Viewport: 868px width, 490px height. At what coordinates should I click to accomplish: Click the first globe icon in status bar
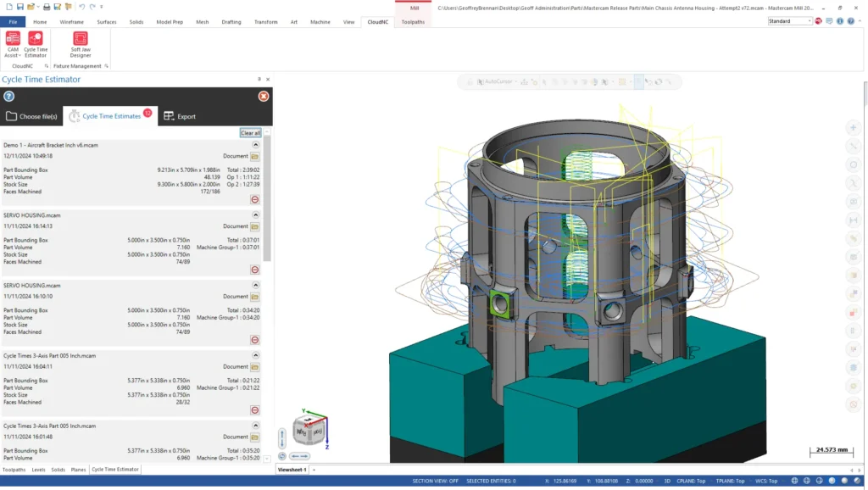pos(794,481)
